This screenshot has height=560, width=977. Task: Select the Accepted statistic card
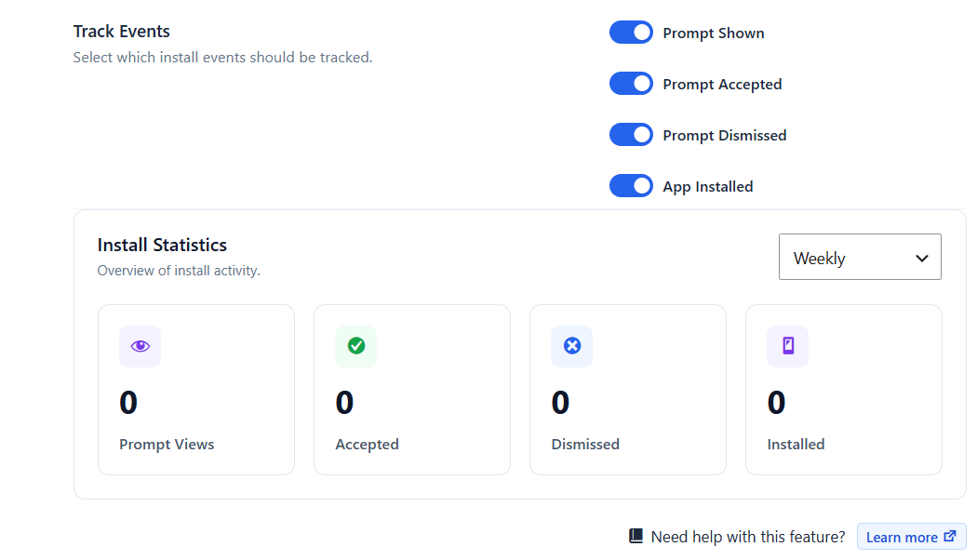click(412, 390)
